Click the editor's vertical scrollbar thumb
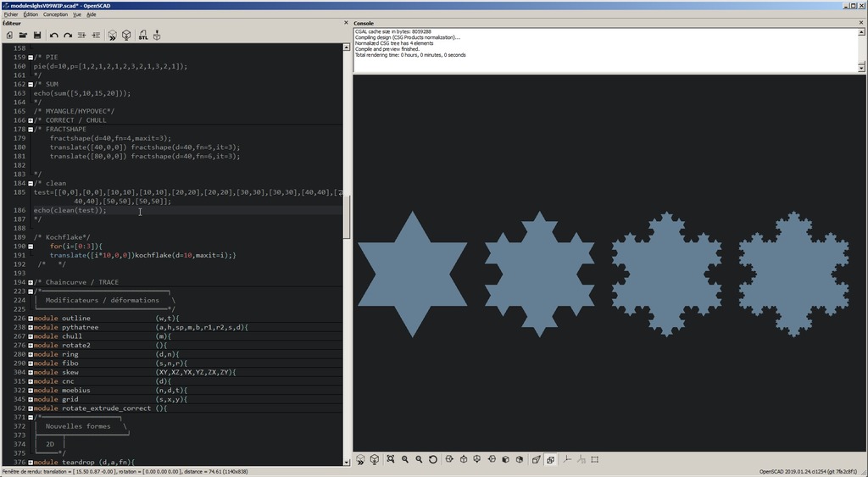 pos(347,218)
